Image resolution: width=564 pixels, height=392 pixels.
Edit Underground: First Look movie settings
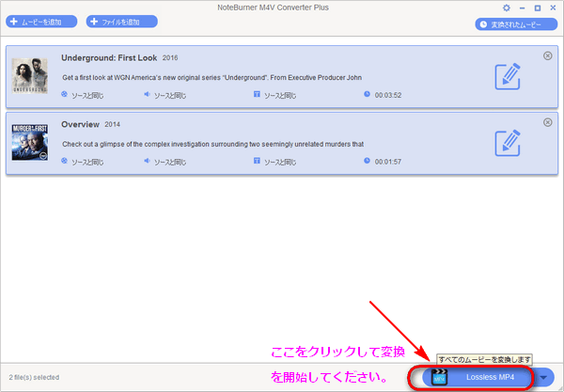point(508,76)
